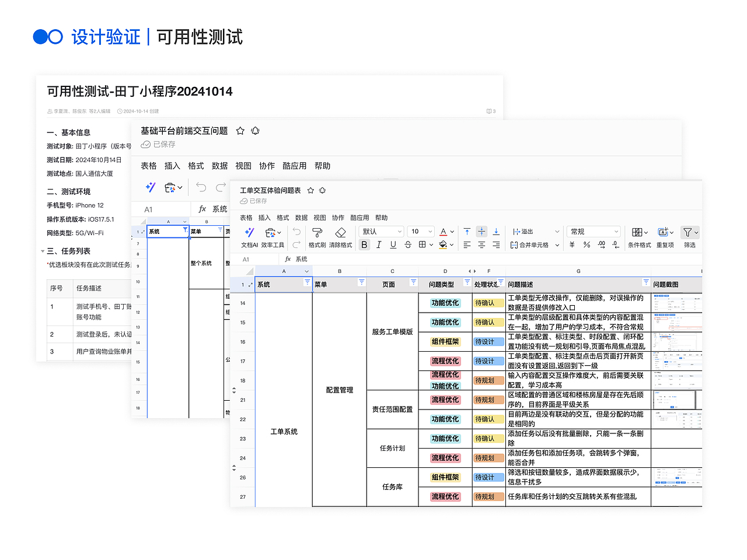747x560 pixels.
Task: Open the font color swatch picker
Action: [x=444, y=232]
